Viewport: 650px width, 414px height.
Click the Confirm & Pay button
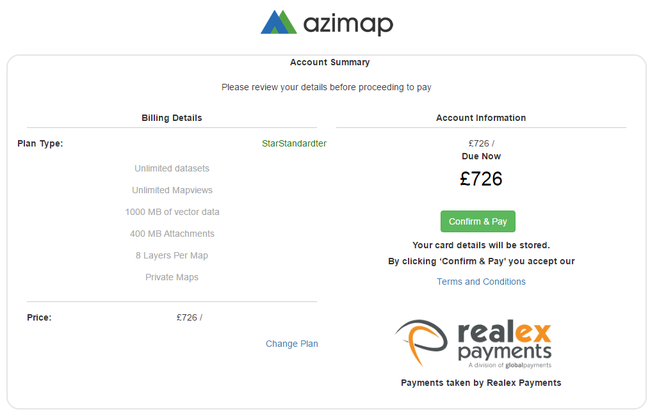[x=478, y=221]
